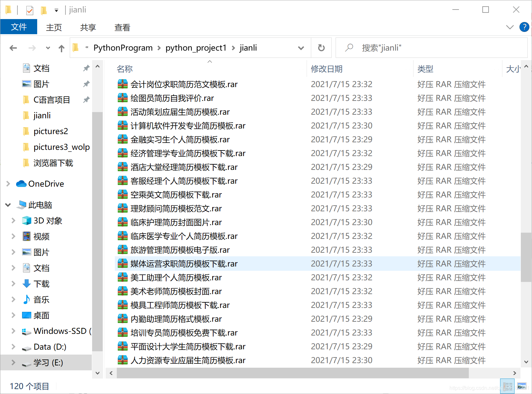Click the 下载 blue arrow icon
532x394 pixels.
[27, 284]
